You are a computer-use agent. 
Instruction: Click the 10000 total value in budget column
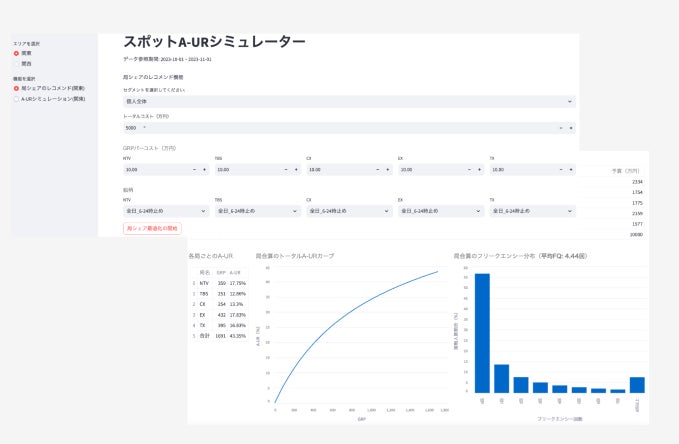(x=636, y=235)
